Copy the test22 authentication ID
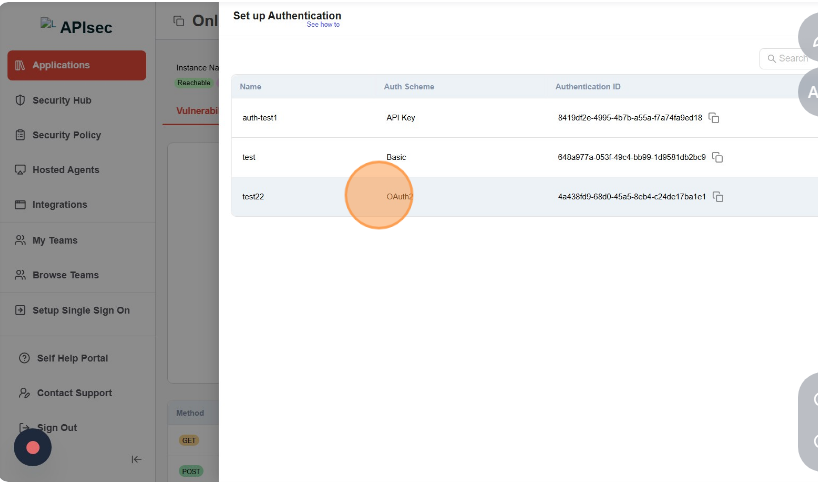 coord(718,197)
